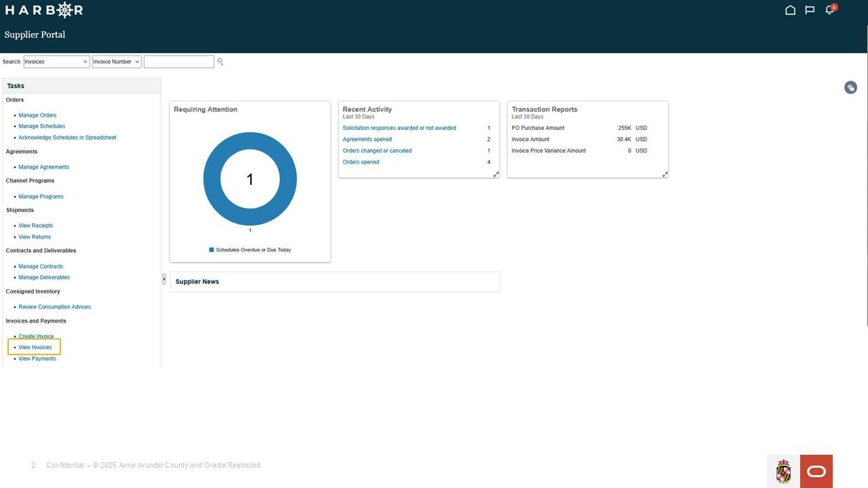Image resolution: width=868 pixels, height=488 pixels.
Task: Open Acknowledge Schedules in Spreadsheet
Action: [67, 138]
